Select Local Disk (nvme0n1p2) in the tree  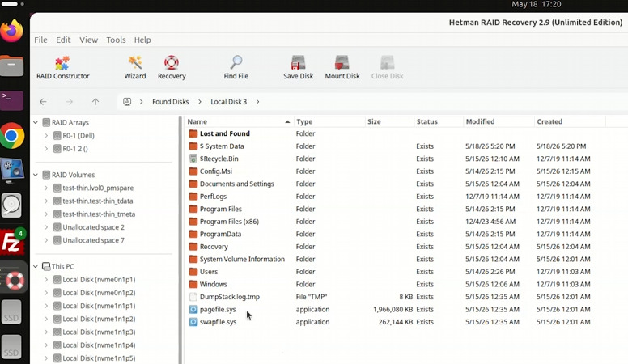tap(99, 293)
